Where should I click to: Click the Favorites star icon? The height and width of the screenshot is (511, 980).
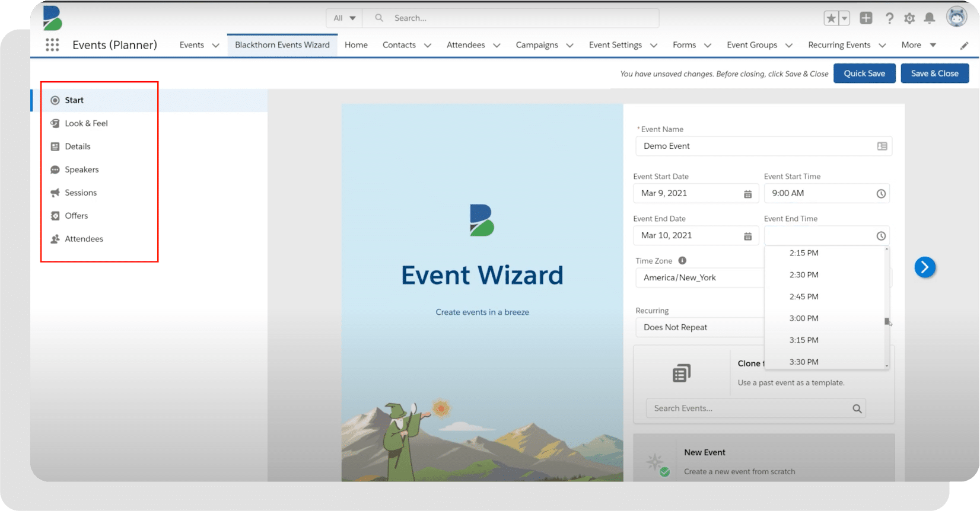point(831,18)
